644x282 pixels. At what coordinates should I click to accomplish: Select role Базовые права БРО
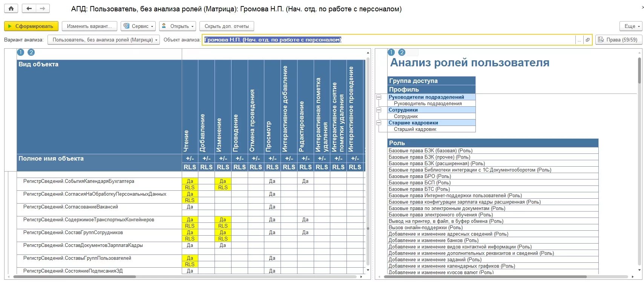[x=493, y=176]
